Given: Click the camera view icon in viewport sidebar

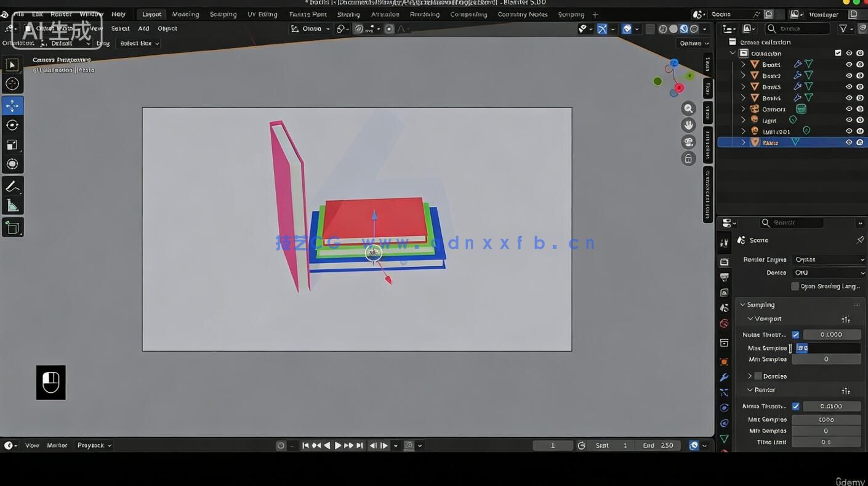Looking at the screenshot, I should click(x=688, y=142).
